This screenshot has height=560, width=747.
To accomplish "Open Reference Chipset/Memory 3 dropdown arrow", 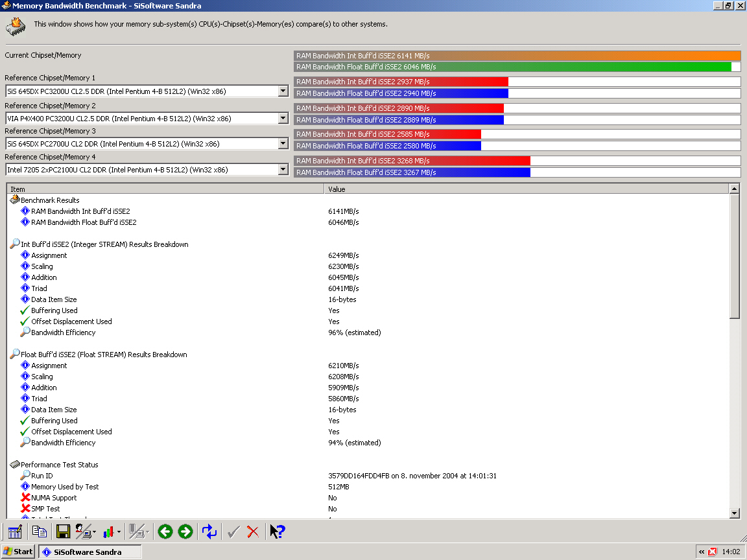I will tap(283, 143).
